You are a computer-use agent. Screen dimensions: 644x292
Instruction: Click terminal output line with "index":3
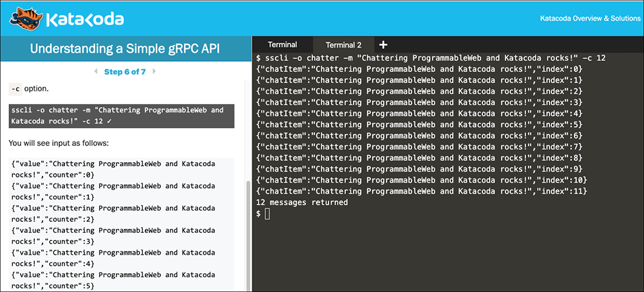(x=419, y=102)
